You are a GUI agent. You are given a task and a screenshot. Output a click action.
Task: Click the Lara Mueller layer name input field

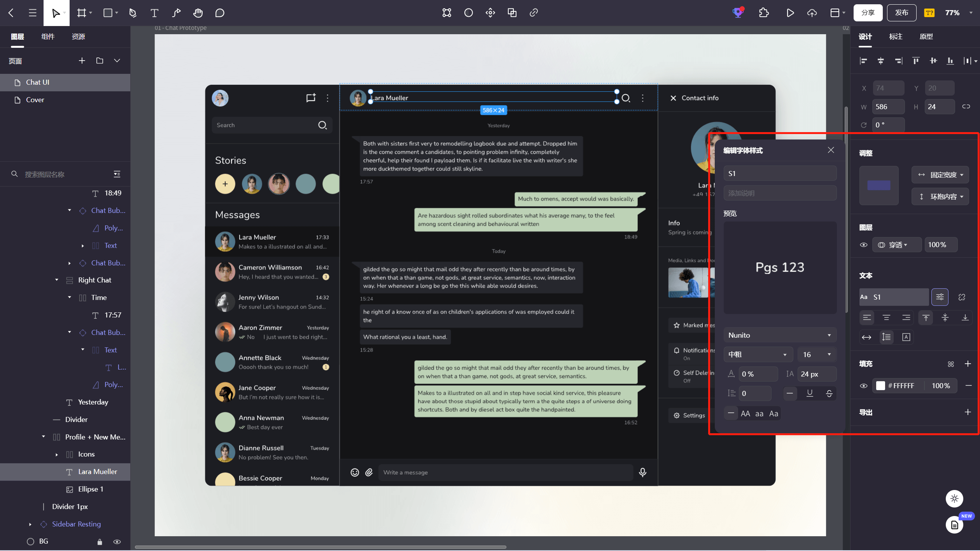[96, 472]
